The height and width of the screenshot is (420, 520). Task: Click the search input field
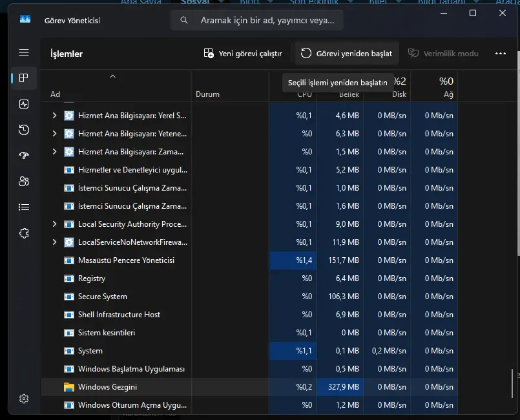(x=257, y=20)
